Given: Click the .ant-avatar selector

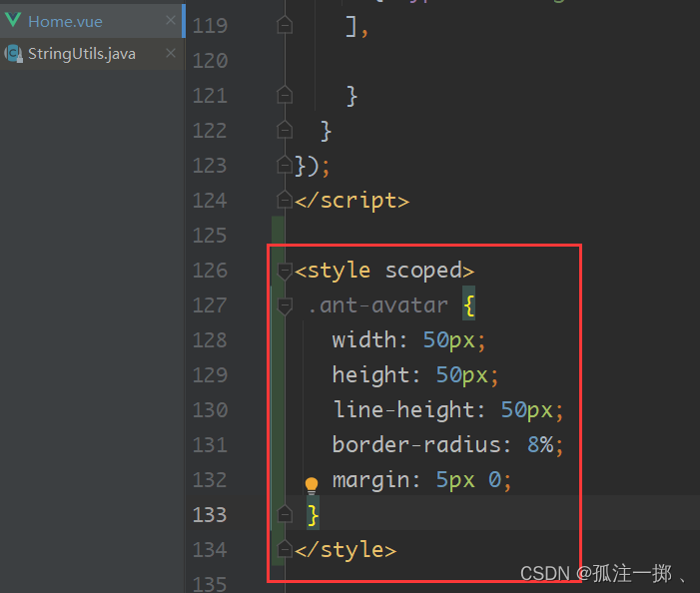Looking at the screenshot, I should pos(377,305).
